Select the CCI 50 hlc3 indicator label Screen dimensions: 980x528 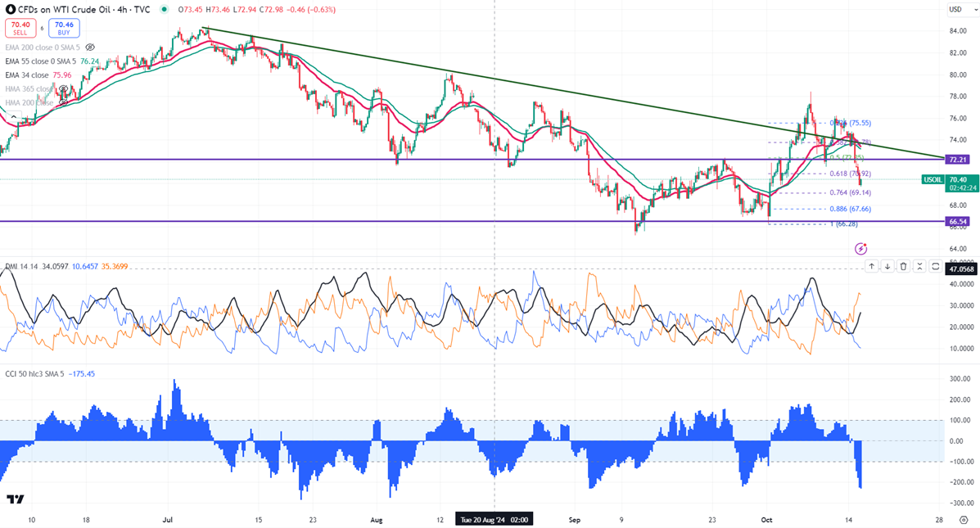pos(34,373)
